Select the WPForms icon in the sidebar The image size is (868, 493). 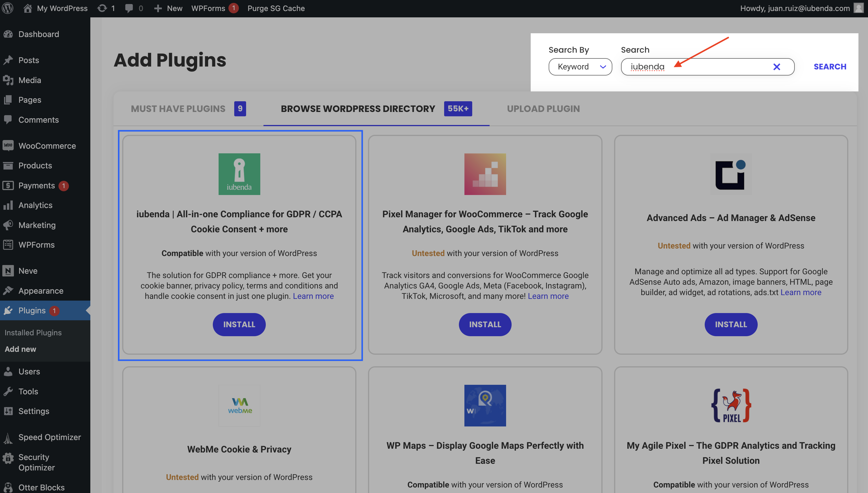pos(9,245)
